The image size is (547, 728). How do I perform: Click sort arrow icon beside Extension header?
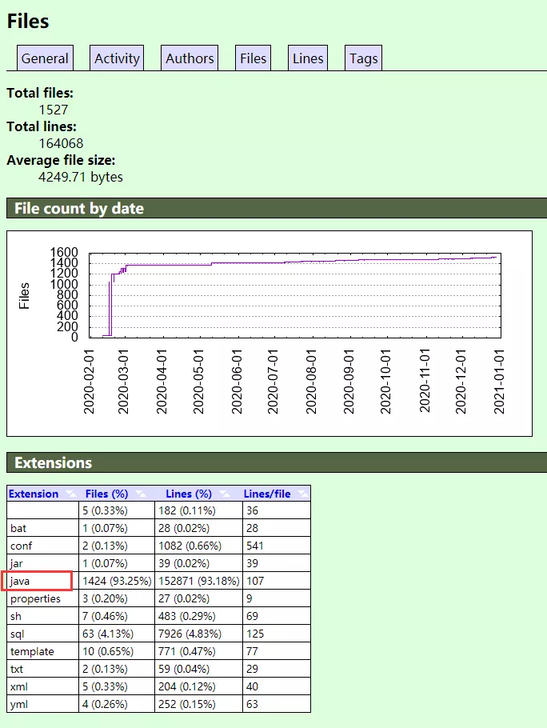coord(71,494)
